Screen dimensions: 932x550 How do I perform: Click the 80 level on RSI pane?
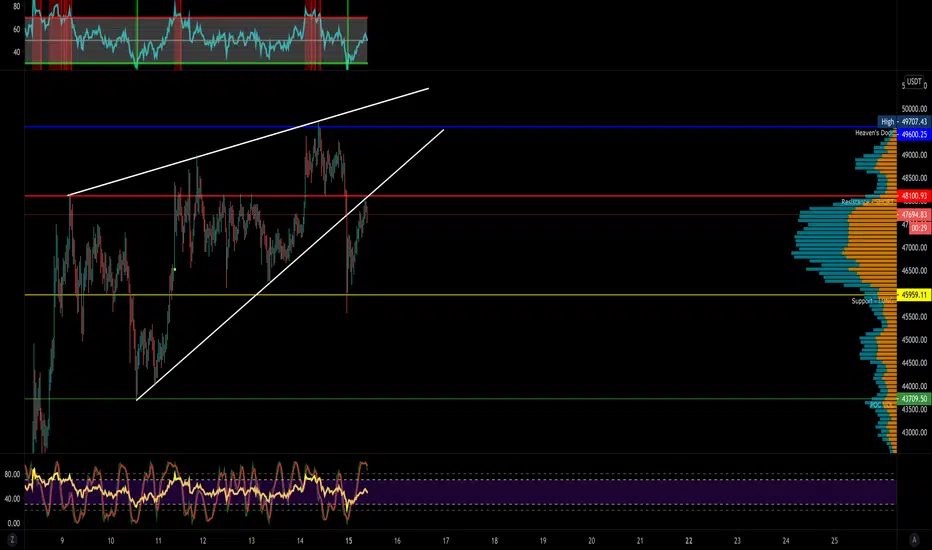coord(16,7)
